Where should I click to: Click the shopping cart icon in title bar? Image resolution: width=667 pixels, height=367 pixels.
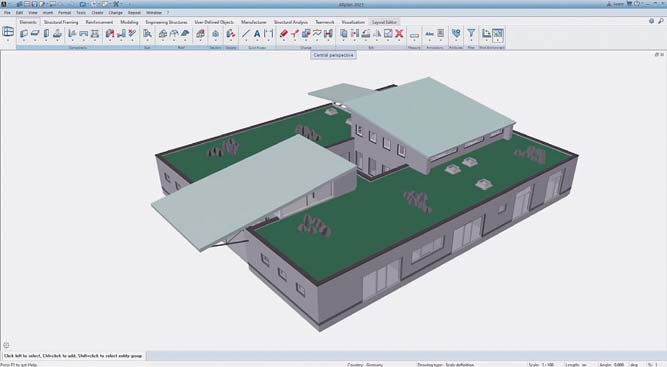click(x=629, y=4)
